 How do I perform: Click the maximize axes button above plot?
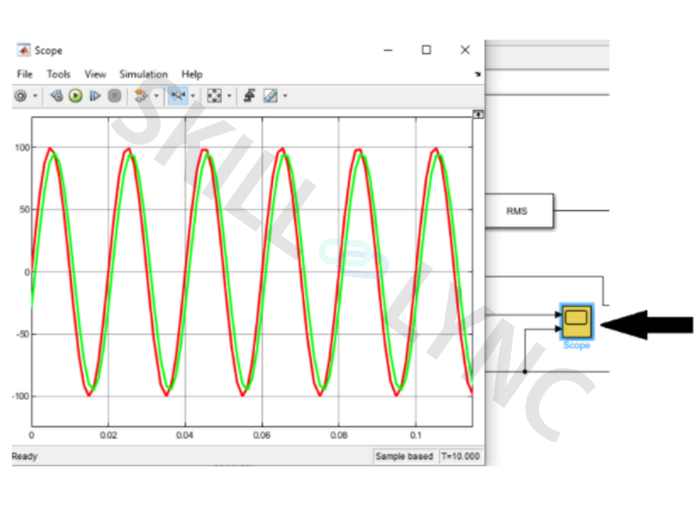point(478,115)
